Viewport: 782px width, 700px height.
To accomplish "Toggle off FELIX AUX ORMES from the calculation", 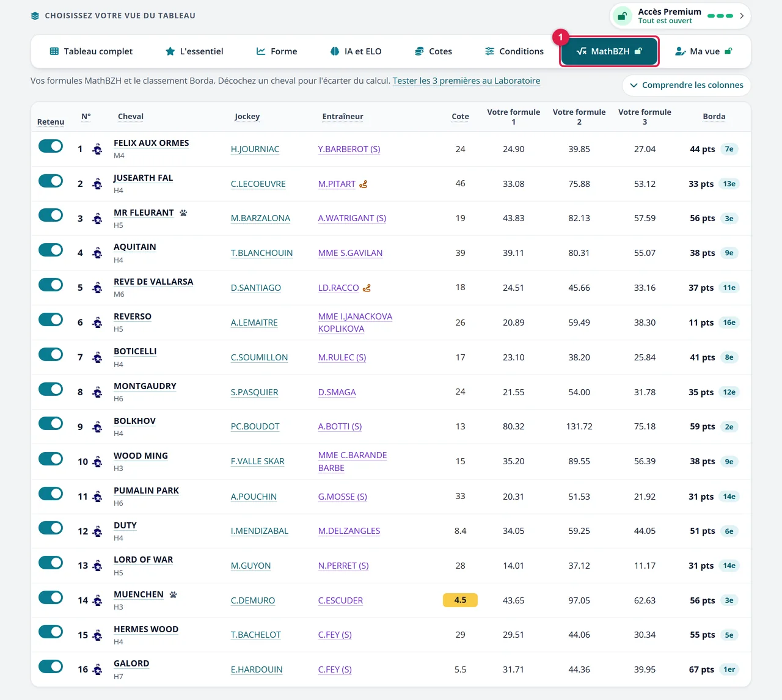I will (x=51, y=146).
